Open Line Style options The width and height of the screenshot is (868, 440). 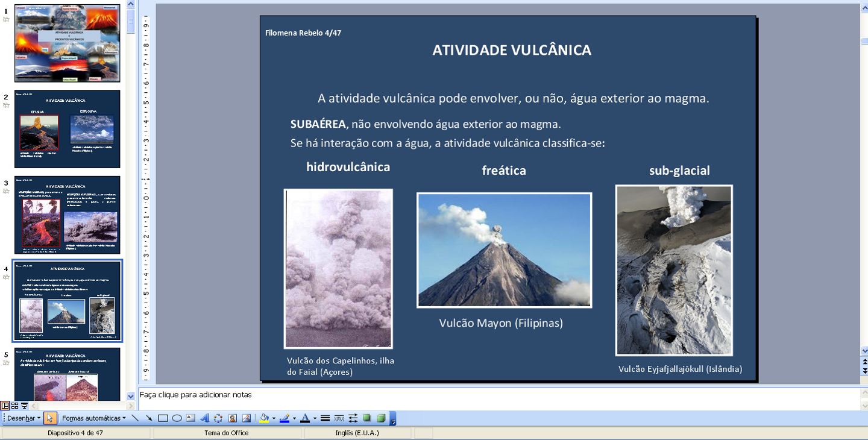click(x=325, y=418)
